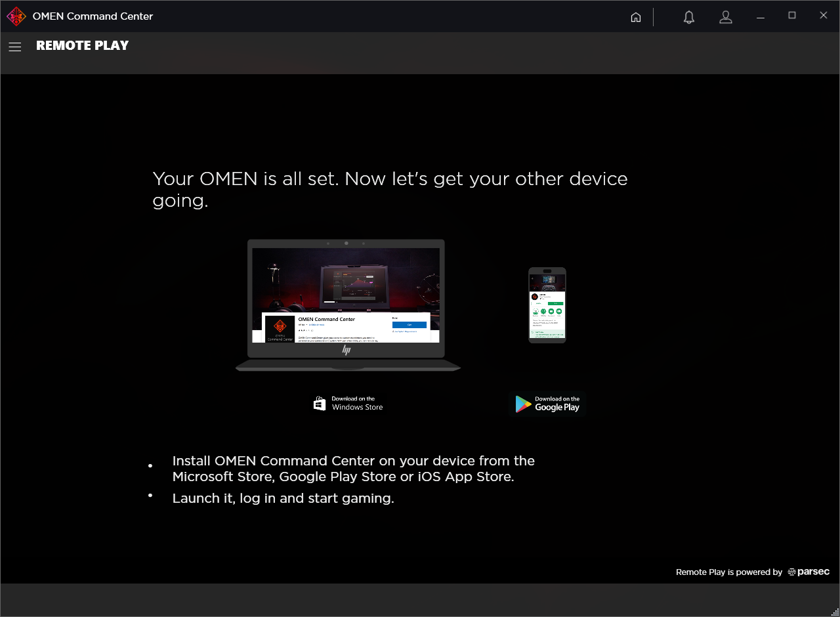Minimize the OMEN Command Center window

click(x=761, y=16)
